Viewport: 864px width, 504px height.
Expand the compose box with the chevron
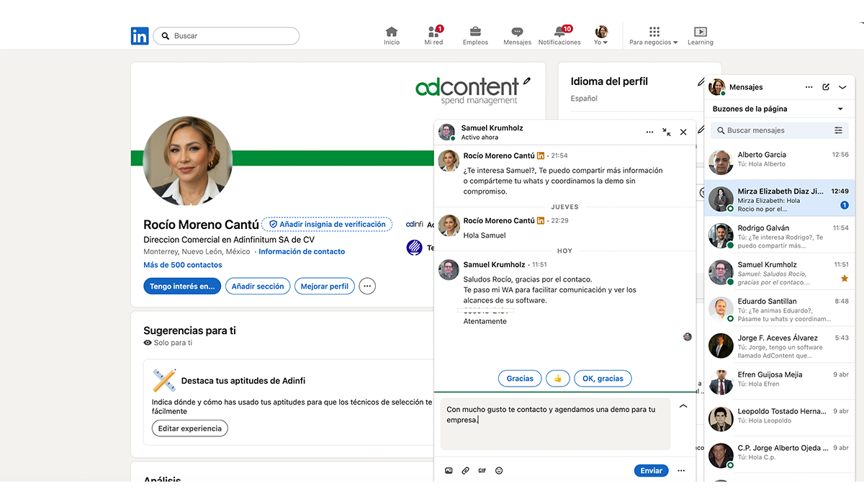tap(683, 406)
